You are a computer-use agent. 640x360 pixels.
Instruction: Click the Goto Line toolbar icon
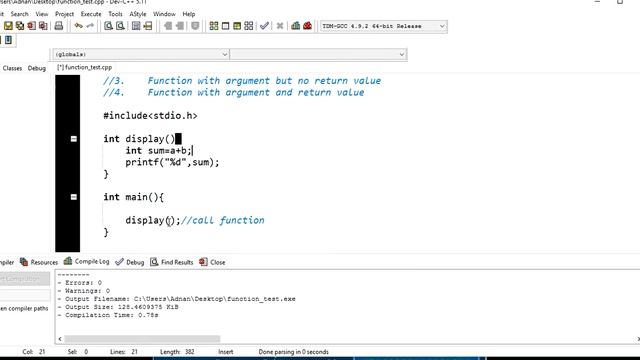148,26
